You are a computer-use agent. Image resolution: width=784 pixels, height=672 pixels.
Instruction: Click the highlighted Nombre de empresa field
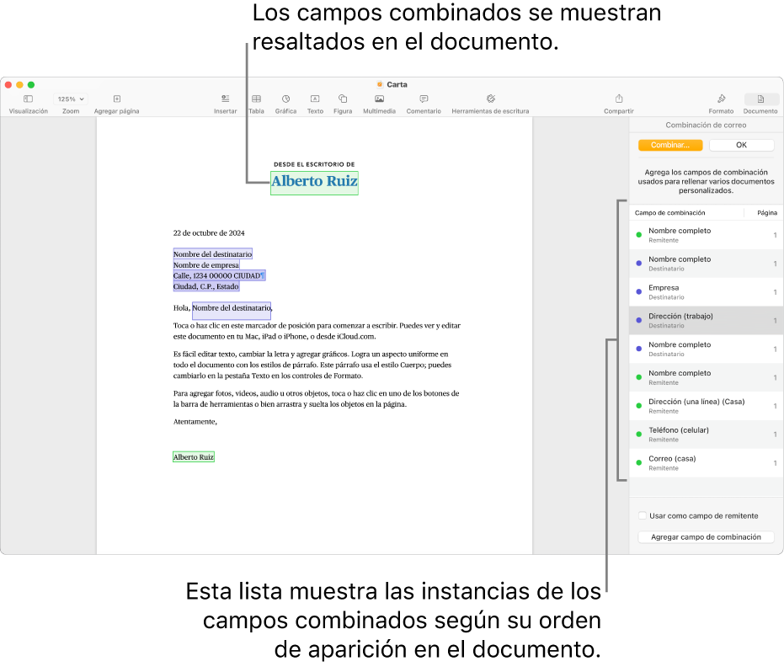(206, 265)
